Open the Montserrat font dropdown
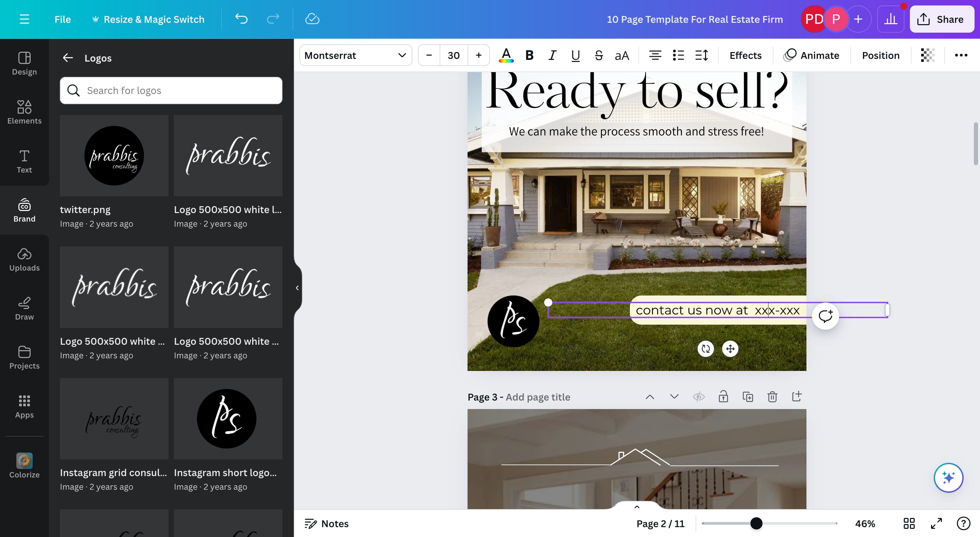Image resolution: width=980 pixels, height=537 pixels. pos(355,55)
